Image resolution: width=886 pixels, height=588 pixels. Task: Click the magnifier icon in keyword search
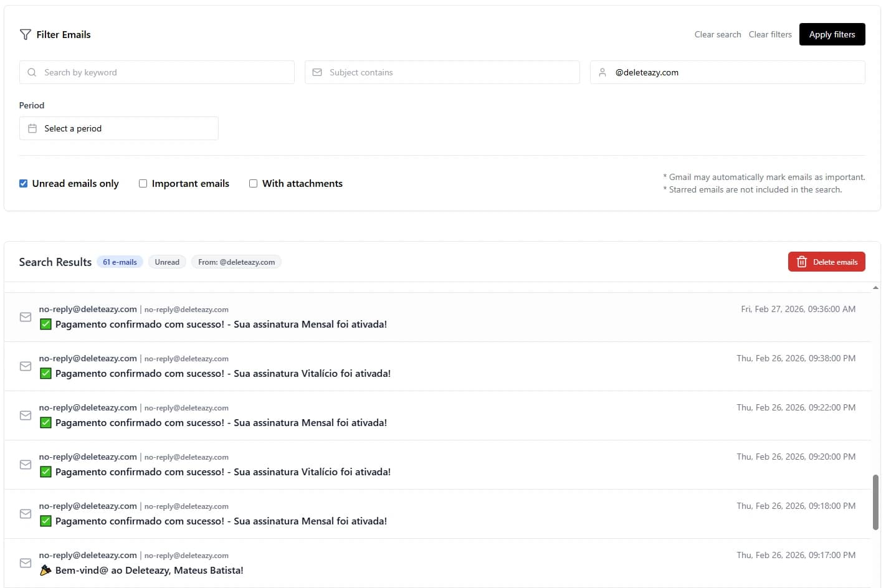pyautogui.click(x=32, y=72)
